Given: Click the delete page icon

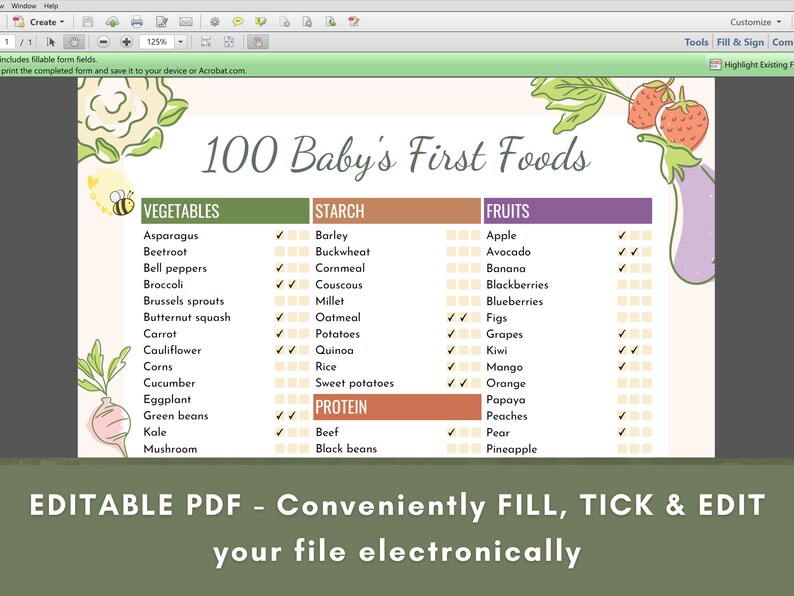Looking at the screenshot, I should [x=285, y=22].
